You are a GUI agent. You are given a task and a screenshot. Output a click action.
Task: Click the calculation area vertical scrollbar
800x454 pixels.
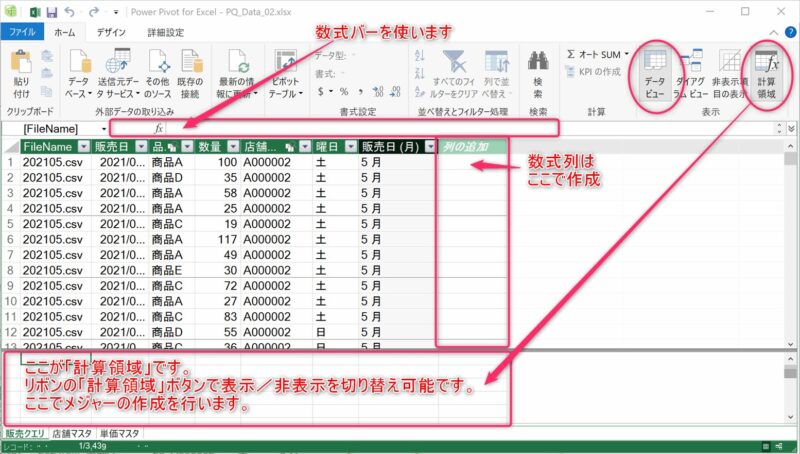click(x=791, y=388)
